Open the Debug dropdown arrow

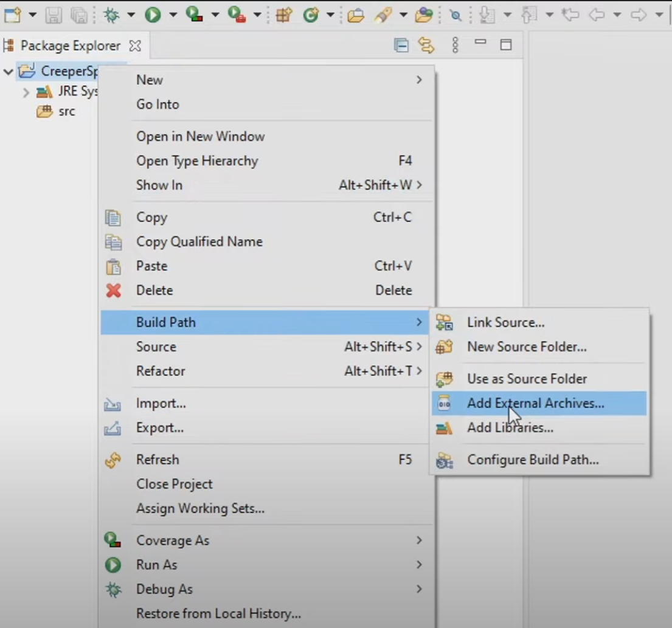tap(131, 15)
